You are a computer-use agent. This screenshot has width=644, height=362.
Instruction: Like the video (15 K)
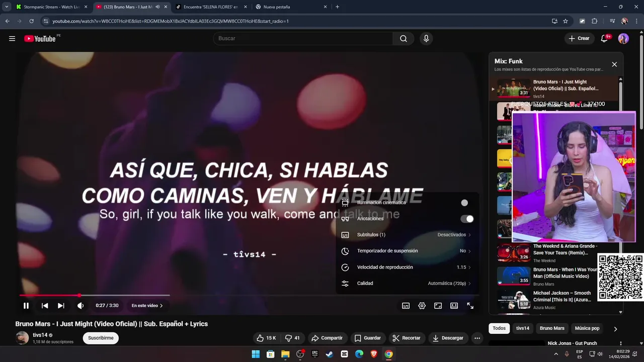266,338
